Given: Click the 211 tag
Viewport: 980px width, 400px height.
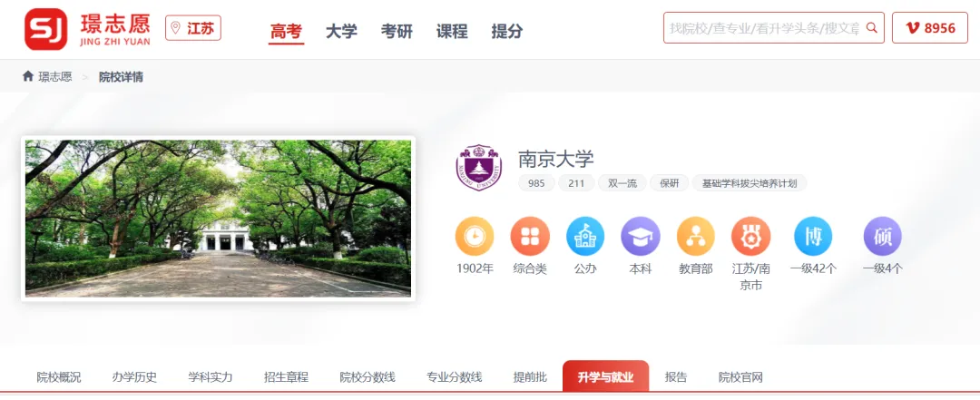Looking at the screenshot, I should (x=576, y=184).
